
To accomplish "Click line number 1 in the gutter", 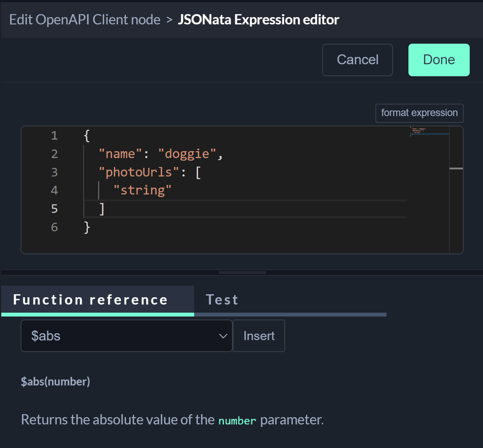I will coord(54,136).
